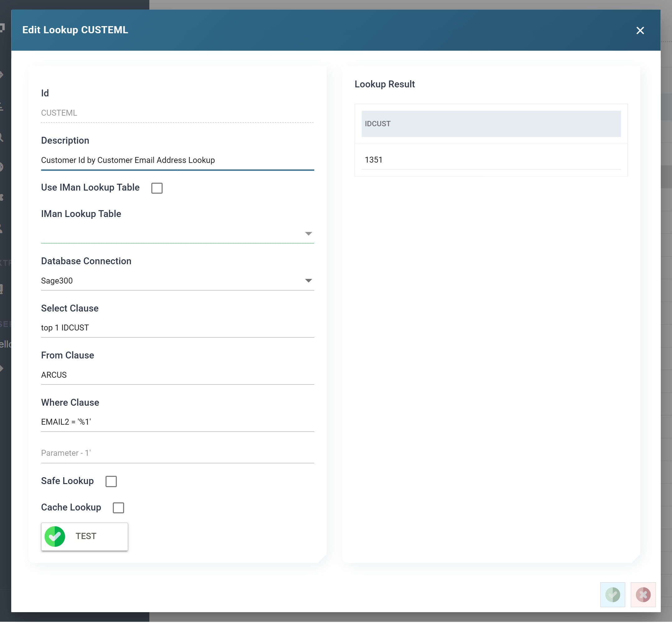This screenshot has width=672, height=623.
Task: Click the Where Clause EMAIL2 field
Action: (x=177, y=422)
